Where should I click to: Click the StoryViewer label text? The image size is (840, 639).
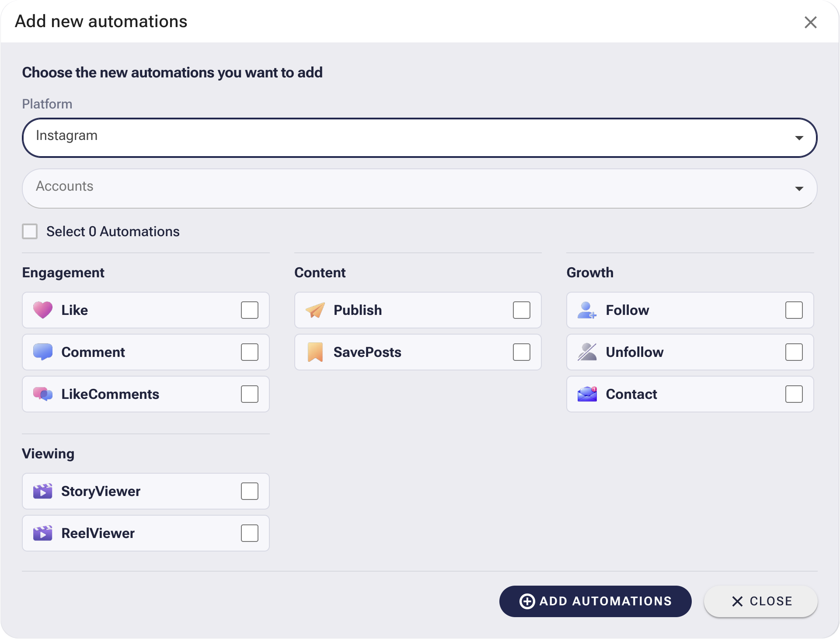pos(101,491)
